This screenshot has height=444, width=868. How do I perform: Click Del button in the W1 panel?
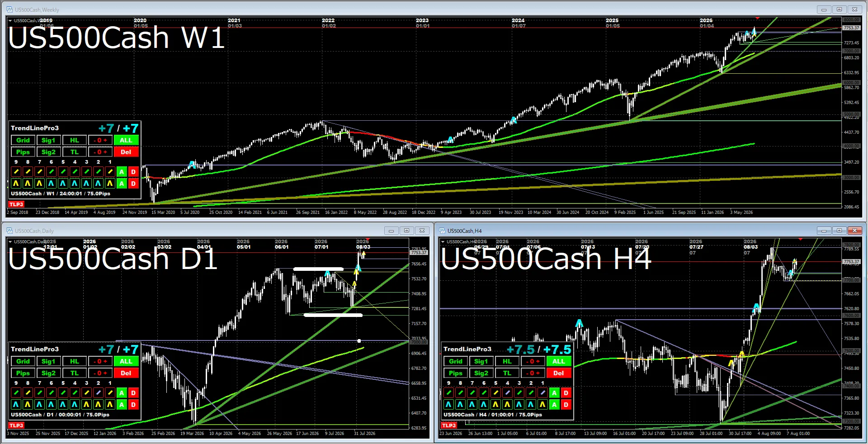coord(126,152)
